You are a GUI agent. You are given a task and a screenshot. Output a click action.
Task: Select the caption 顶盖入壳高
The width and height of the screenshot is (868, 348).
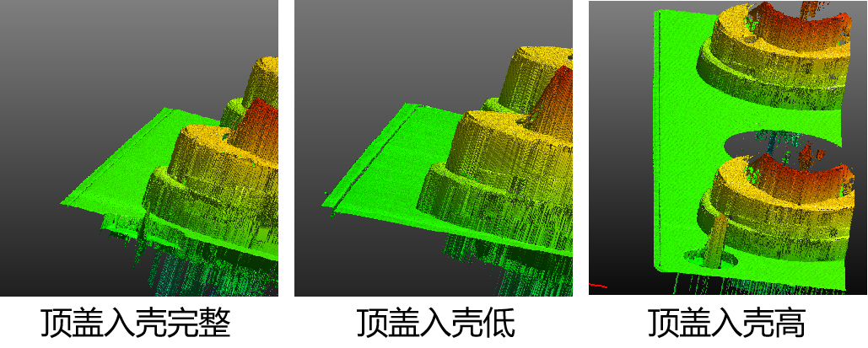pos(727,323)
